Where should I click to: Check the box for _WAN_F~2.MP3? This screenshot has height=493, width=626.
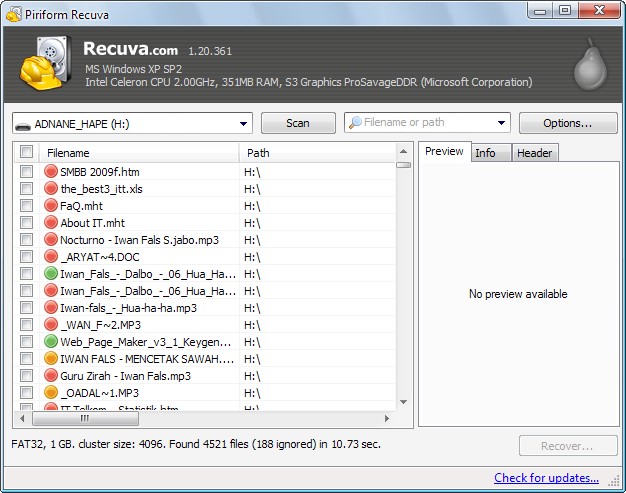click(26, 325)
